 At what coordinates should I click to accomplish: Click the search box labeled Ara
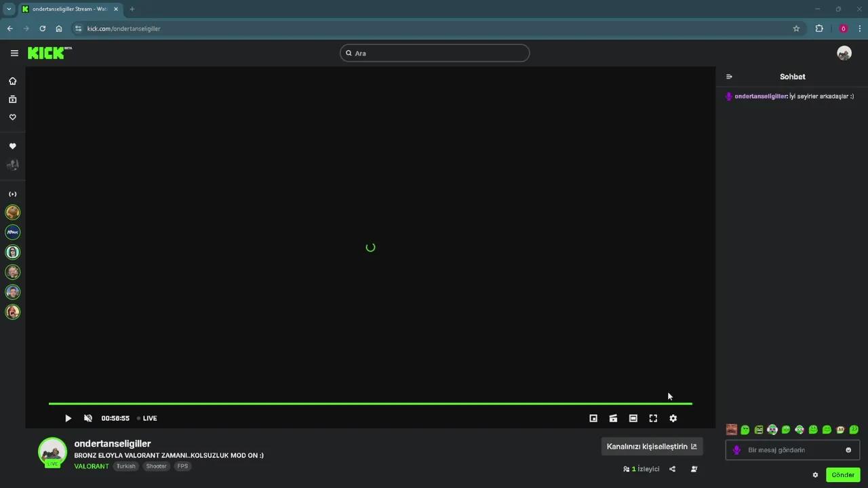435,53
